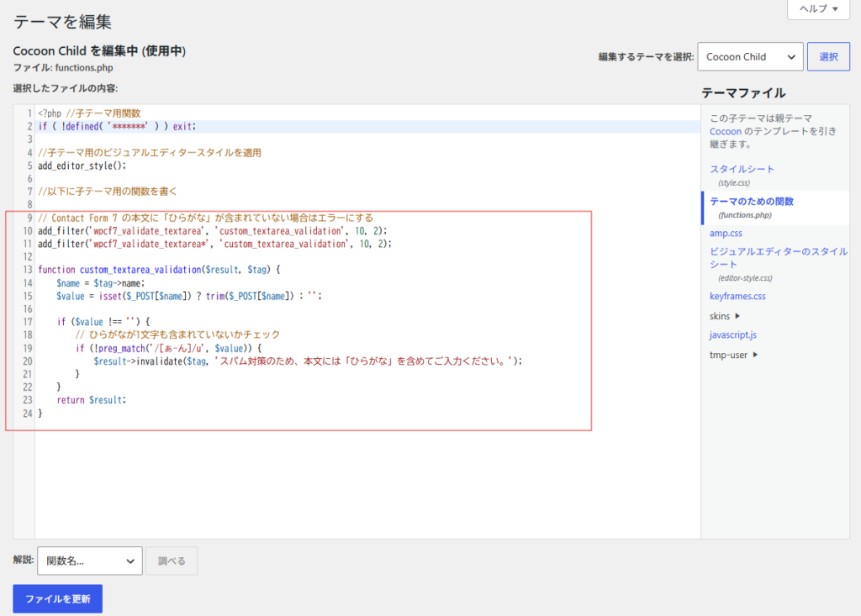Expand the skins folder

click(x=724, y=316)
